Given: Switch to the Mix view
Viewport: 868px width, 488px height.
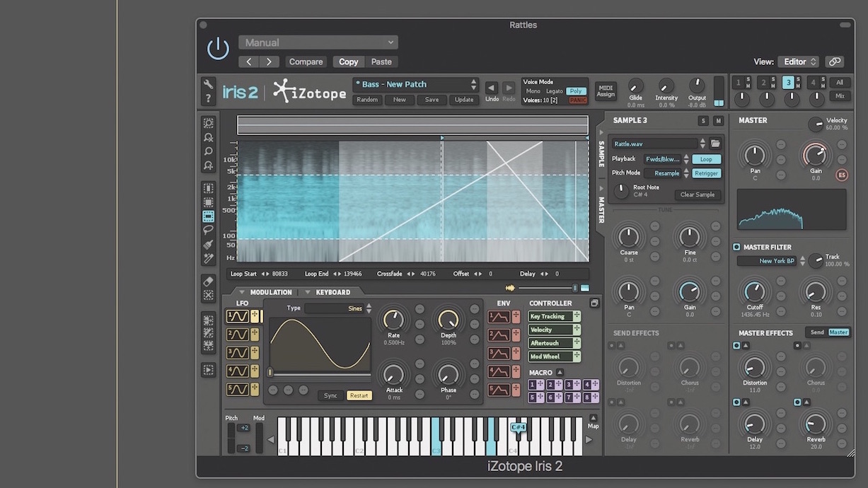Looking at the screenshot, I should pos(840,95).
